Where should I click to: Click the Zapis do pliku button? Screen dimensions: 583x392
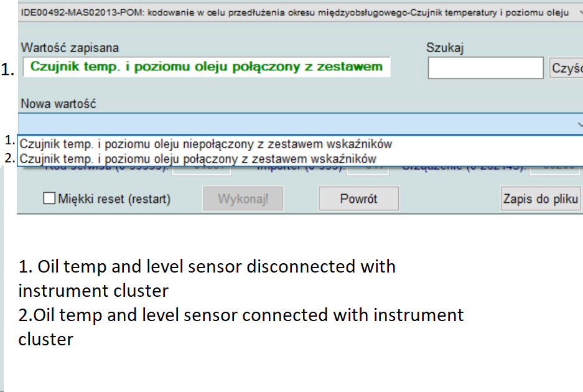point(540,199)
